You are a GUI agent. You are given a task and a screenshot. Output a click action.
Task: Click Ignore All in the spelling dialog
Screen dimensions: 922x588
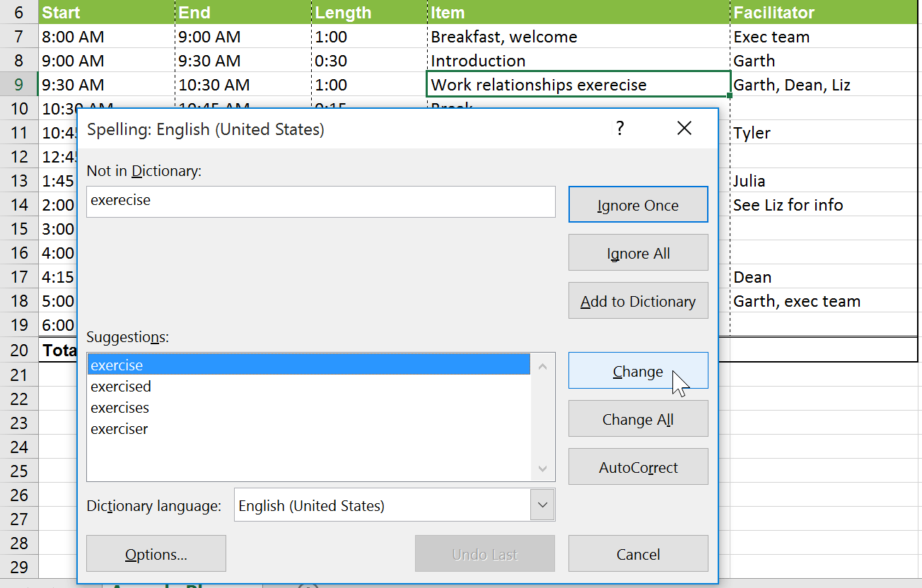coord(637,252)
